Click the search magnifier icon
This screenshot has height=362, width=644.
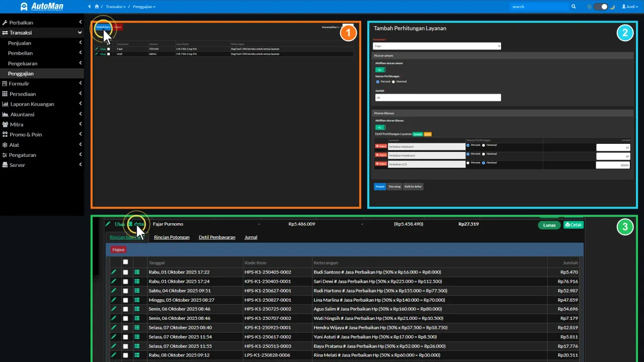tap(573, 7)
